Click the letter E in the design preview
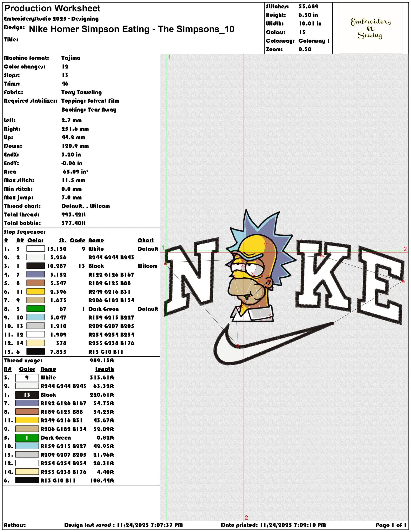The height and width of the screenshot is (532, 411). (380, 285)
